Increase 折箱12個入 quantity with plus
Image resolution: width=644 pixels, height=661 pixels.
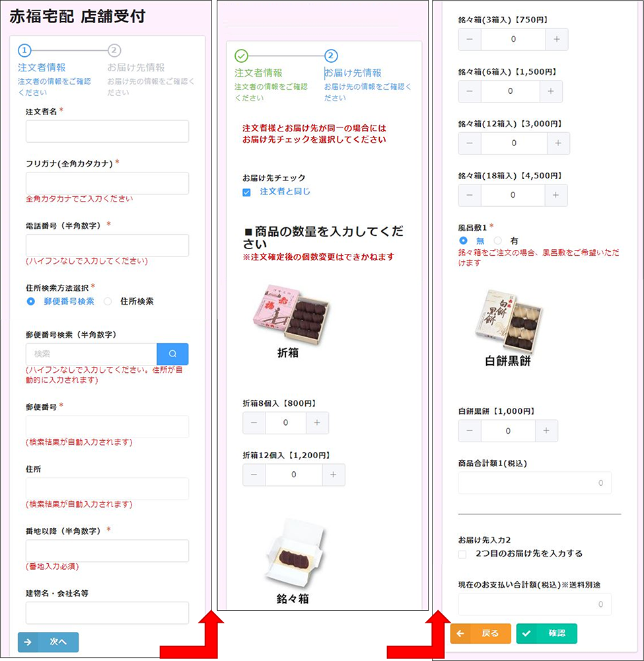click(x=333, y=475)
